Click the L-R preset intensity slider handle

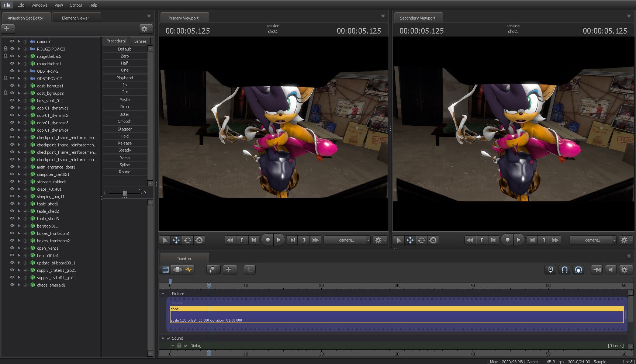click(125, 193)
